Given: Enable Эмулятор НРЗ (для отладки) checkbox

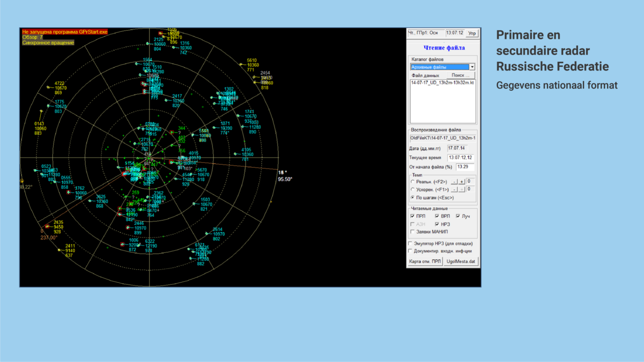Looking at the screenshot, I should 411,244.
